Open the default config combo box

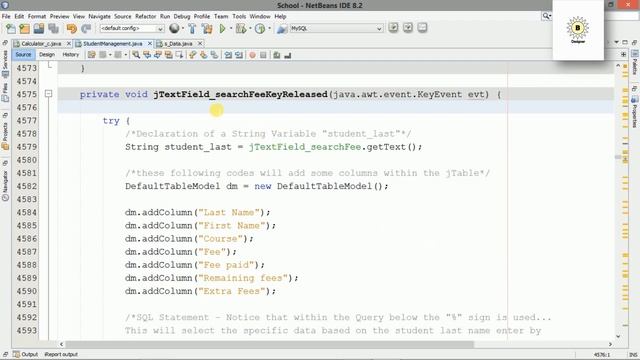click(x=131, y=29)
